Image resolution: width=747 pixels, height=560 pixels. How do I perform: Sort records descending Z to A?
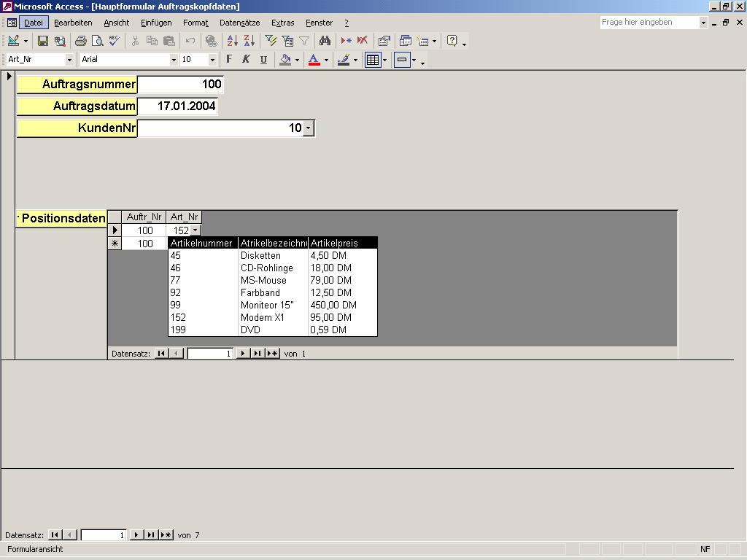pyautogui.click(x=249, y=41)
